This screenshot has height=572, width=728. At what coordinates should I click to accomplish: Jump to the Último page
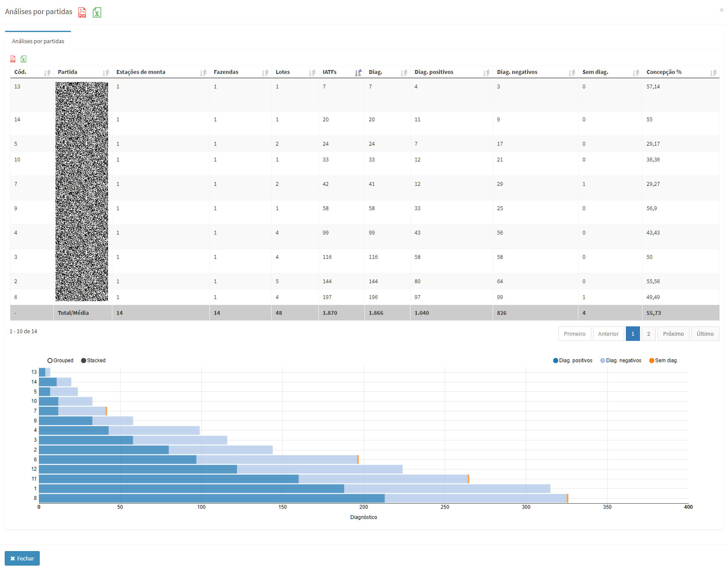tap(705, 334)
